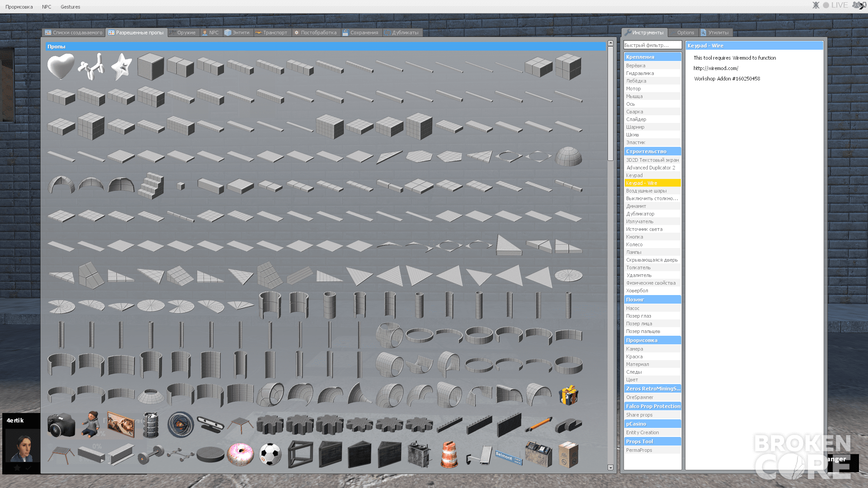This screenshot has height=488, width=868.
Task: Spawn the balloon dog prop
Action: (x=91, y=67)
